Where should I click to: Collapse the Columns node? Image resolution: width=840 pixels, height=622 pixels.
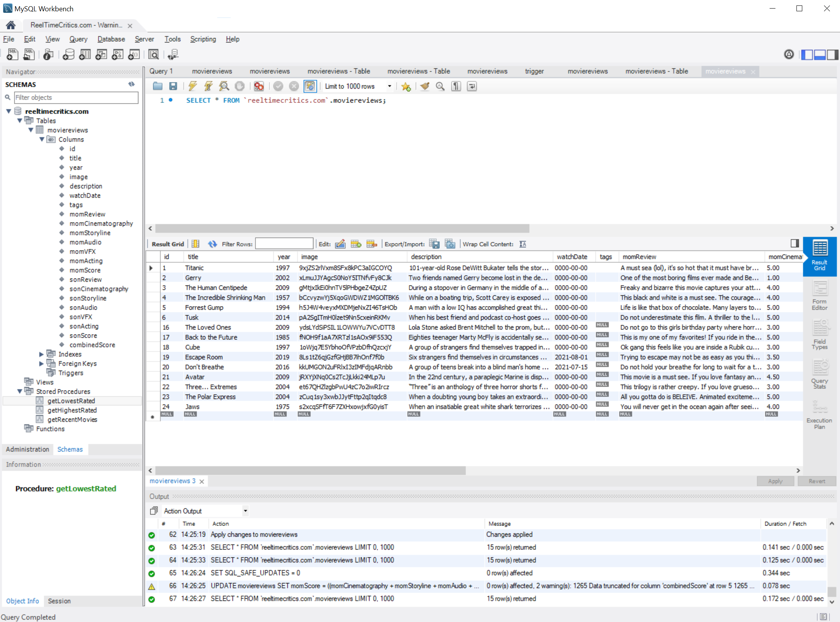coord(42,139)
